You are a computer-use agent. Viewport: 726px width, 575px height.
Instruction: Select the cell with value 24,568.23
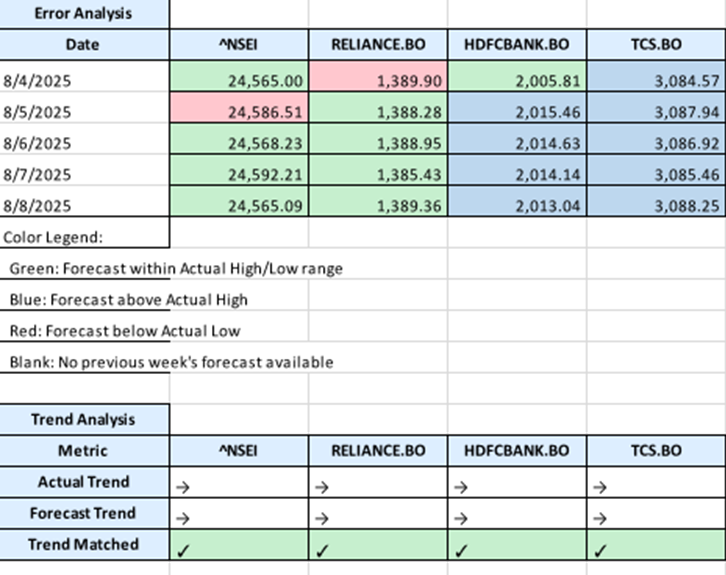(239, 139)
